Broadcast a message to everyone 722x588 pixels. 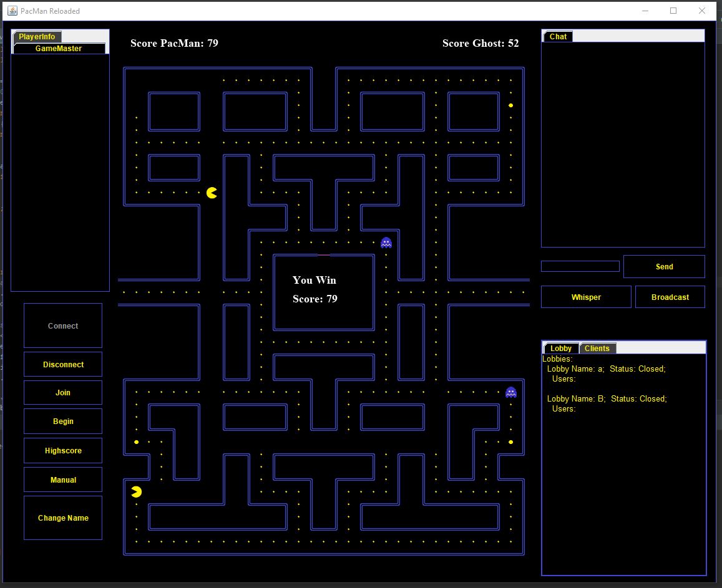(670, 297)
